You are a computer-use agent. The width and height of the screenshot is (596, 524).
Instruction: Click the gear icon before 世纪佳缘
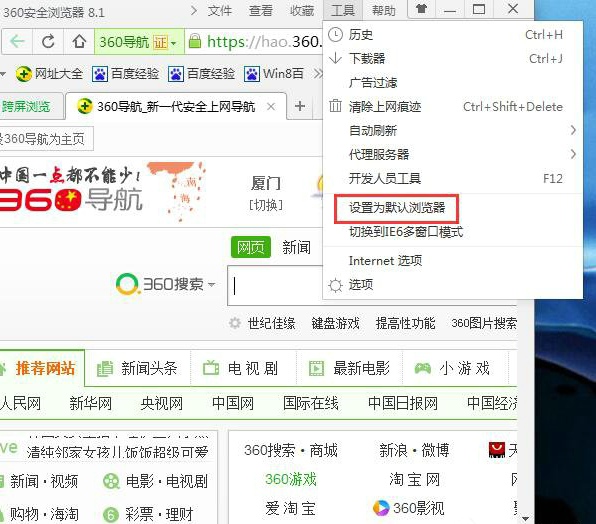235,323
